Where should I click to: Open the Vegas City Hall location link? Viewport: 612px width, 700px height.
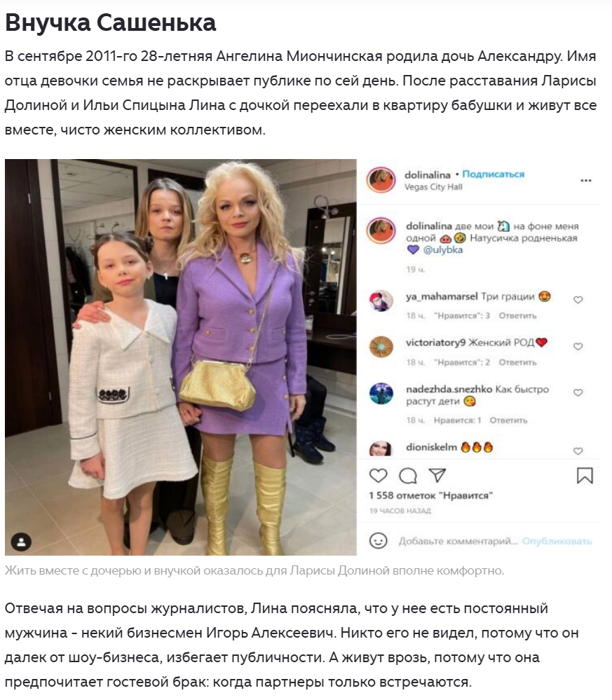click(433, 187)
